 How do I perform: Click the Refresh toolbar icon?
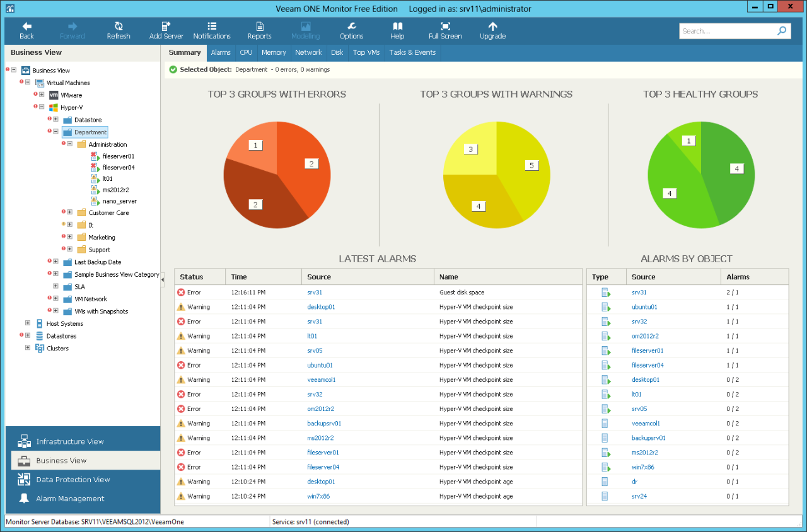pyautogui.click(x=118, y=30)
